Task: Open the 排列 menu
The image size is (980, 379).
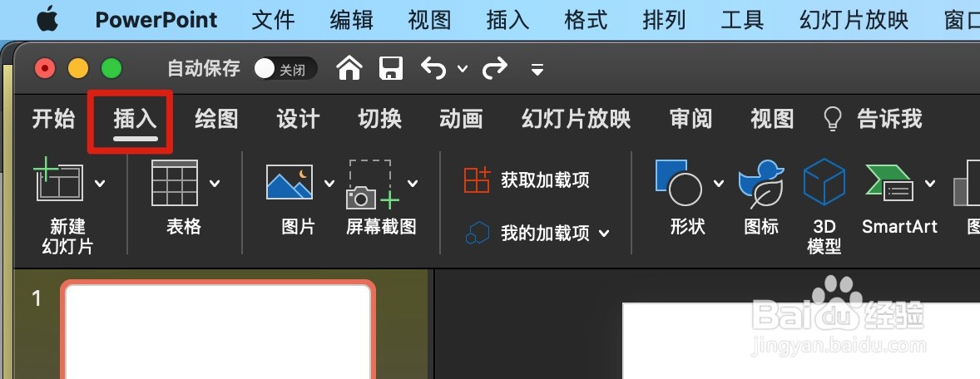Action: [664, 20]
